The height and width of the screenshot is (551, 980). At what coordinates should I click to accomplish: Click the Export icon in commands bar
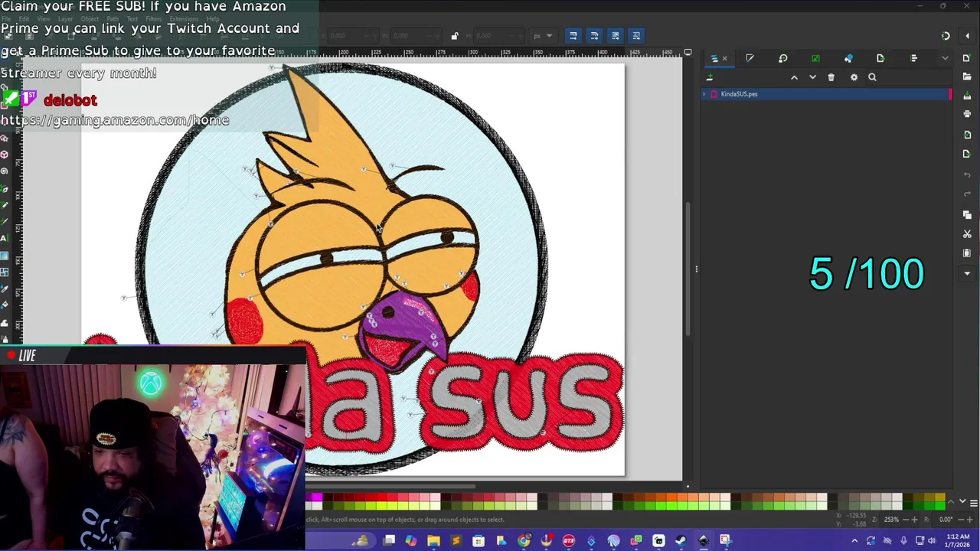966,154
